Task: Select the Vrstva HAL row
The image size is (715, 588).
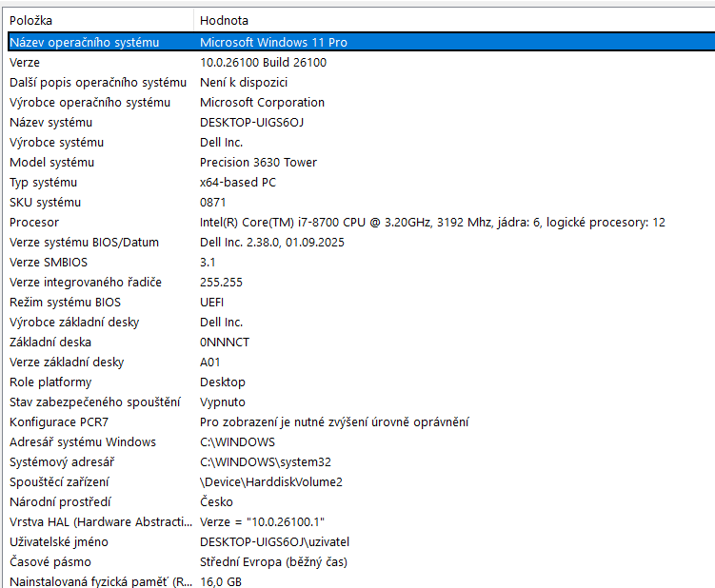Action: pos(361,522)
